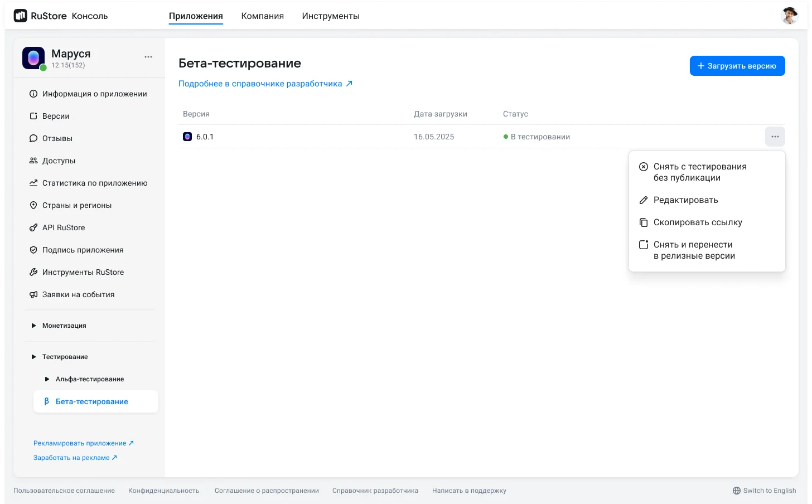812x504 pixels.
Task: Click the Статус column header
Action: point(515,114)
